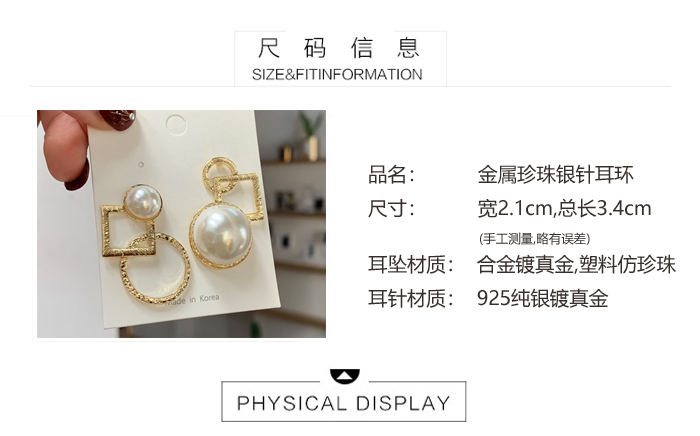Viewport: 700px width, 436px height.
Task: Click the gold circle hoop of left earring
Action: tap(155, 269)
